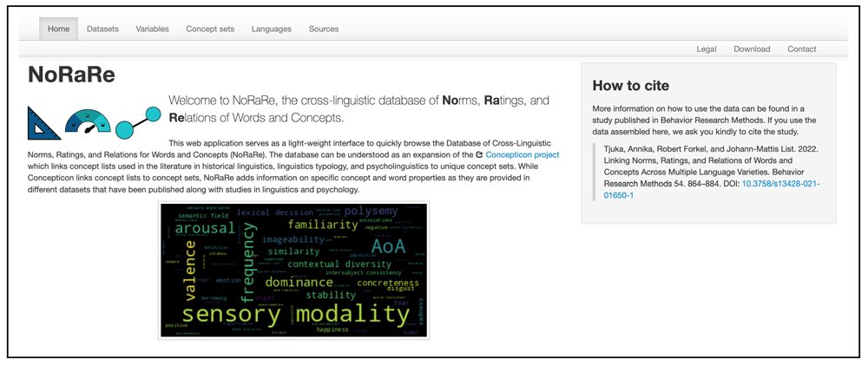Open the Legal link
This screenshot has height=365, width=868.
pyautogui.click(x=707, y=49)
